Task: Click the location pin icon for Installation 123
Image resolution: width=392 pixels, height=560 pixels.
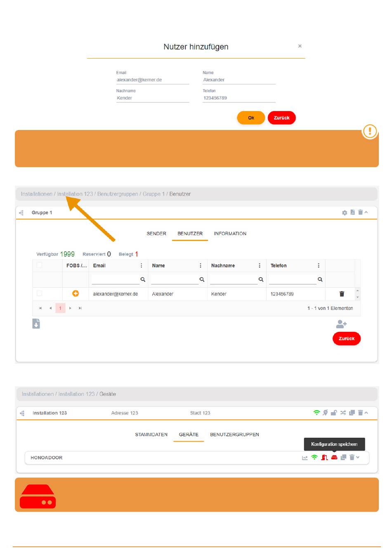Action: click(325, 413)
